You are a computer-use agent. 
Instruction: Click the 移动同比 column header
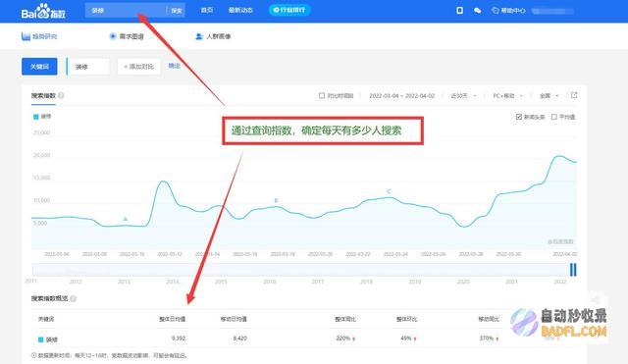(489, 319)
